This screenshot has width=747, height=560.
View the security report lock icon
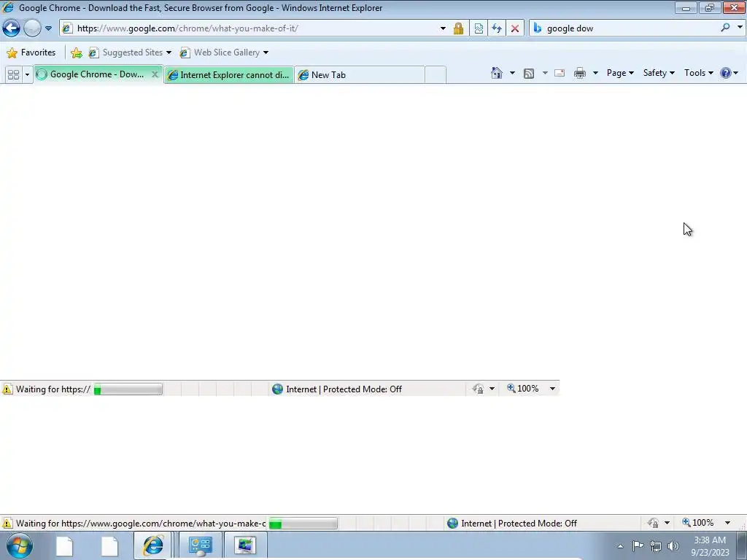point(458,28)
